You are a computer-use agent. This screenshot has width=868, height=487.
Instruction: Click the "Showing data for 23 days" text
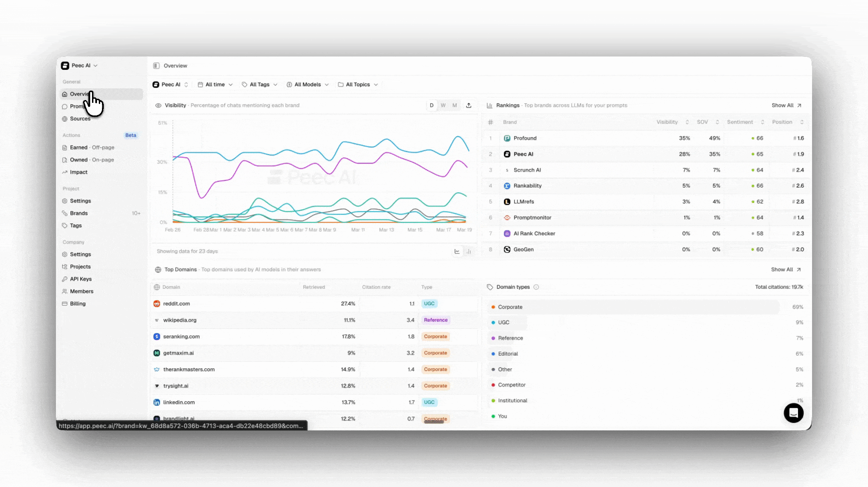point(187,252)
